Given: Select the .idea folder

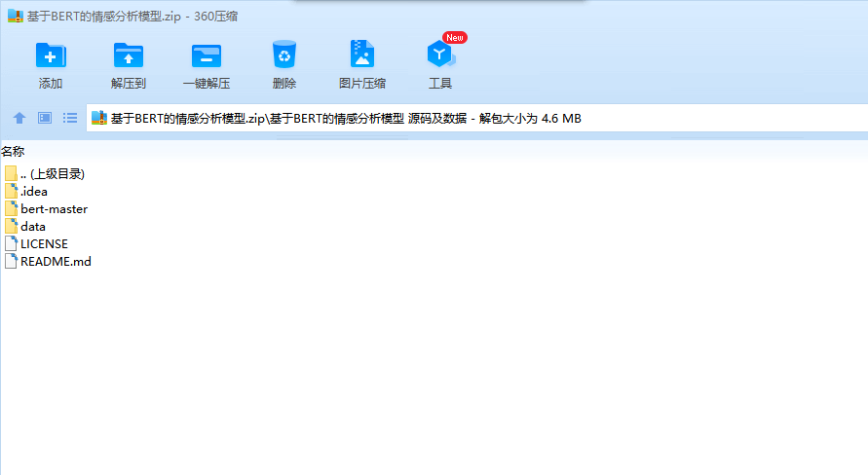Looking at the screenshot, I should [26, 192].
